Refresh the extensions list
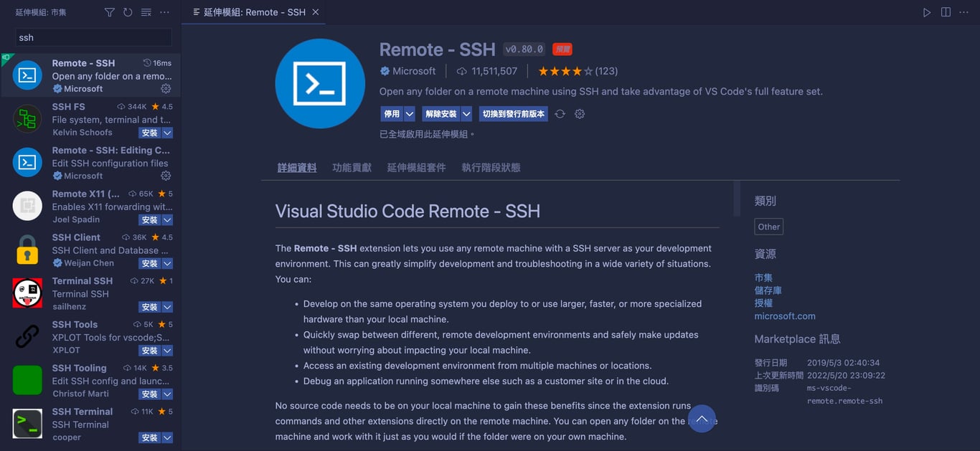This screenshot has width=980, height=451. [128, 11]
